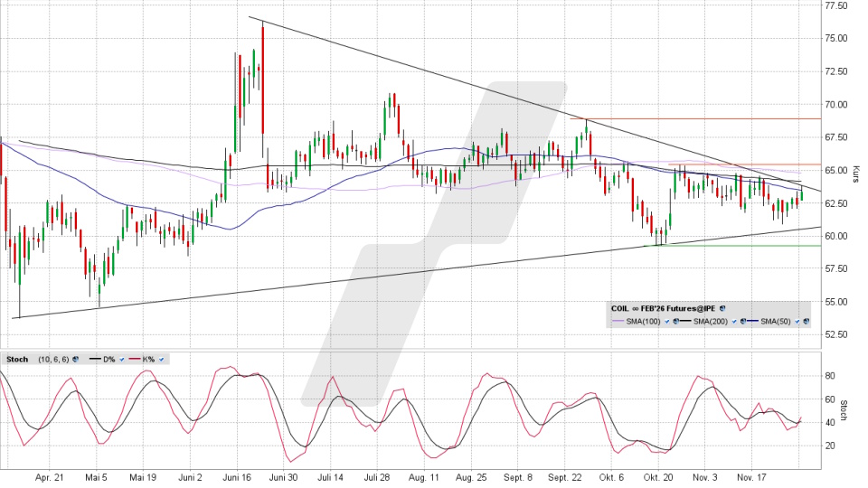
Task: Click the Apr. 21 date label
Action: coord(49,477)
